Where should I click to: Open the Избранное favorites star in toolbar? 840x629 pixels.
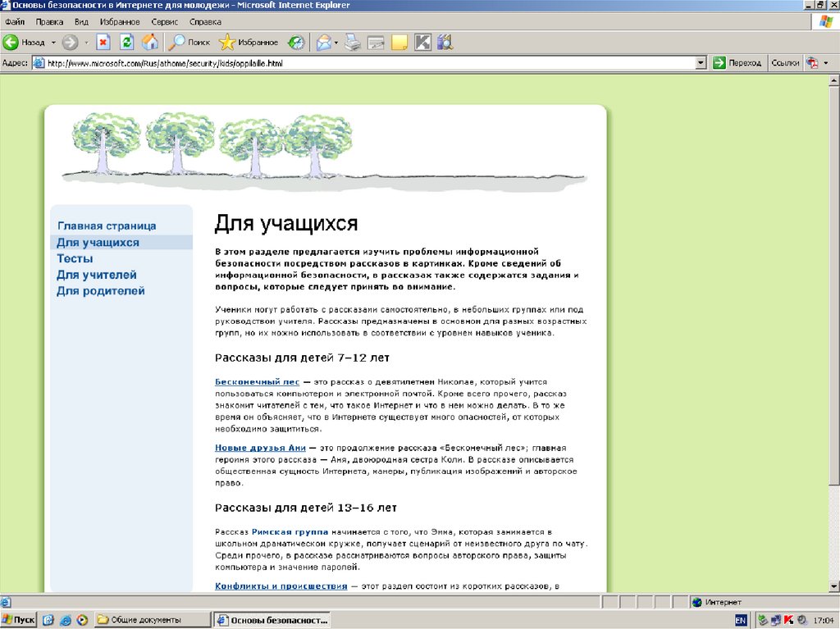coord(249,43)
